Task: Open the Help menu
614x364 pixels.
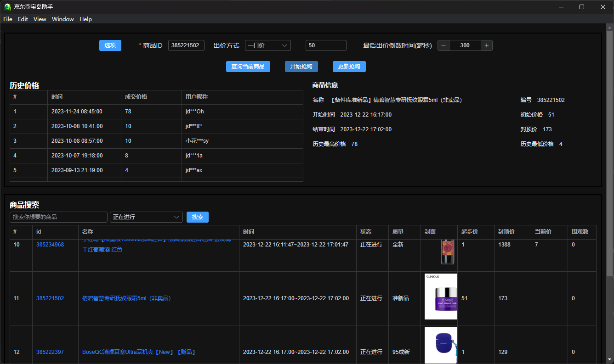Action: pos(85,19)
